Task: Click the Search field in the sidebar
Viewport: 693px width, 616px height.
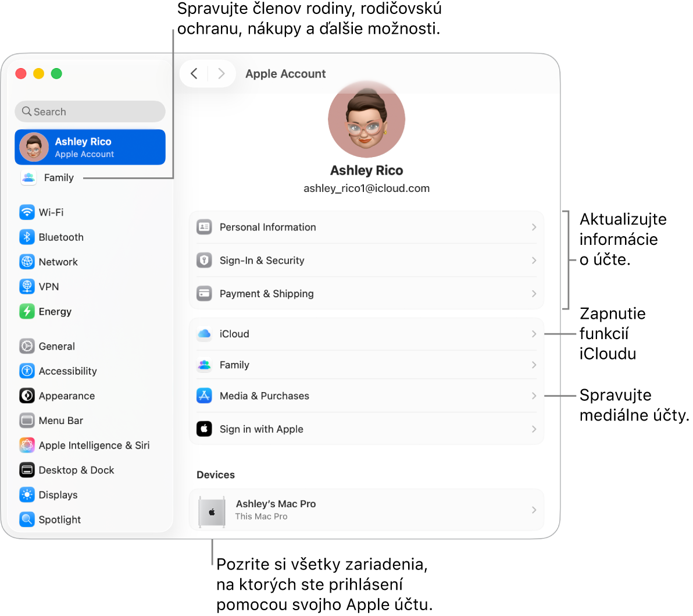Action: 90,111
